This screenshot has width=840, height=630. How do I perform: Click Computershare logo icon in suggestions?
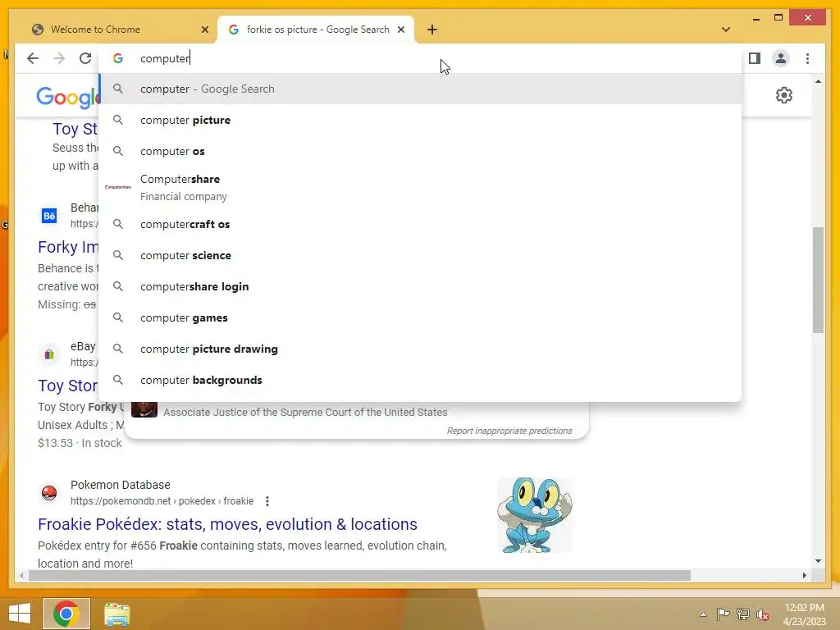tap(118, 187)
